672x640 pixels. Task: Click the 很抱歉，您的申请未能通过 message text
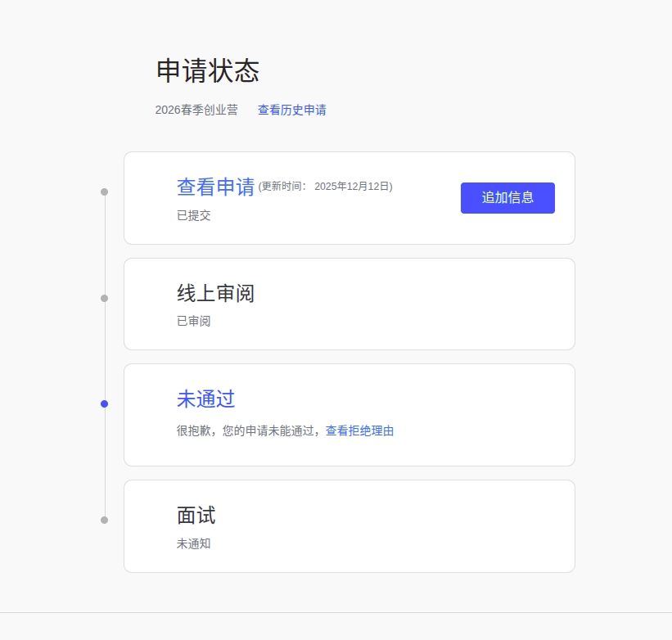(246, 430)
